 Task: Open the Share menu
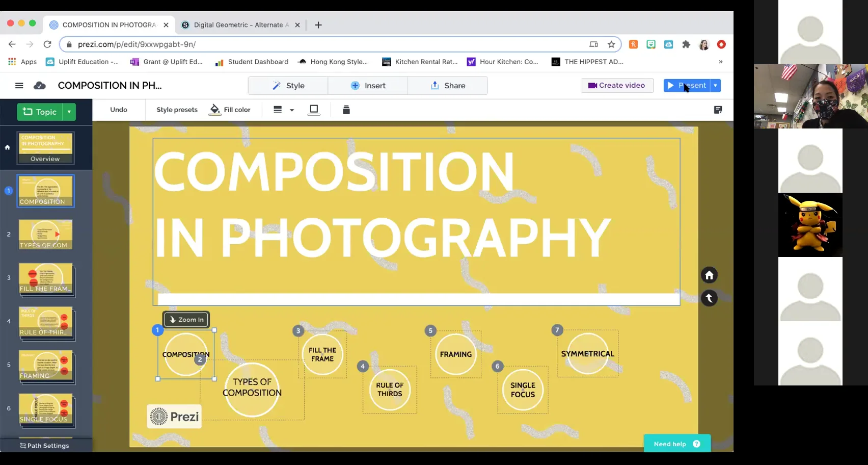448,86
